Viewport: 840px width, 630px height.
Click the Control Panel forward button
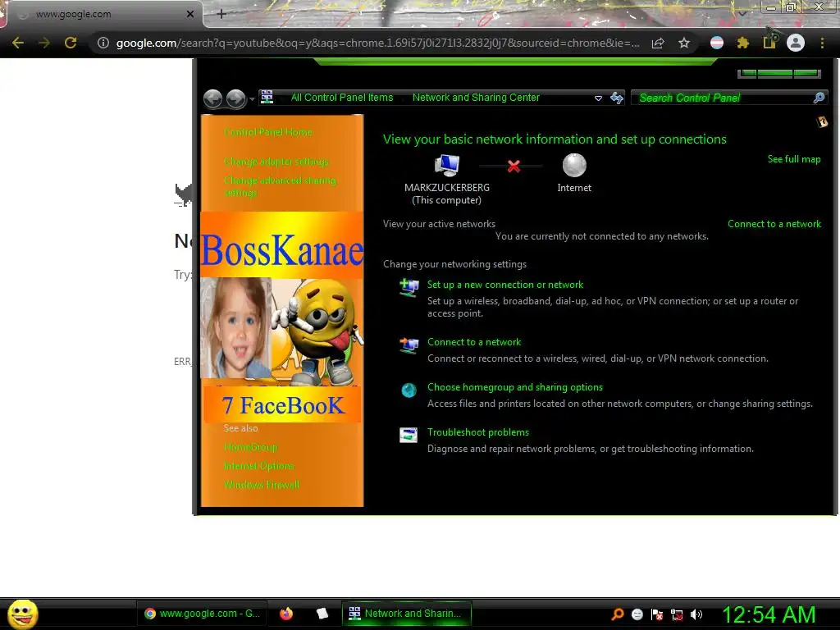(x=235, y=98)
